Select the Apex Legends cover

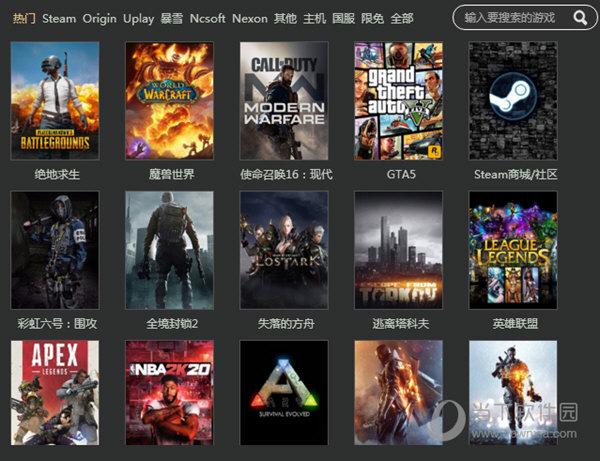pos(55,393)
